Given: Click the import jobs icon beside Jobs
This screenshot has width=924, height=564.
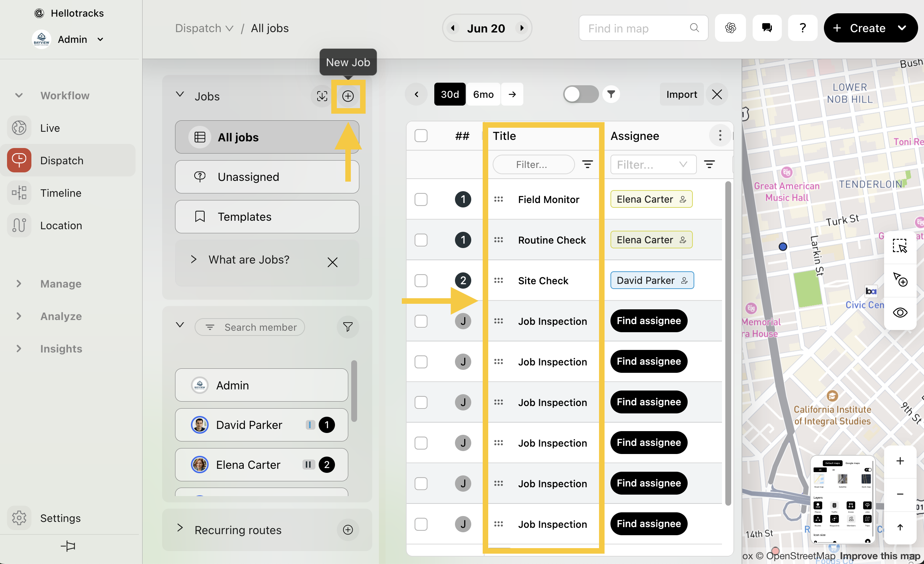Looking at the screenshot, I should pos(322,96).
